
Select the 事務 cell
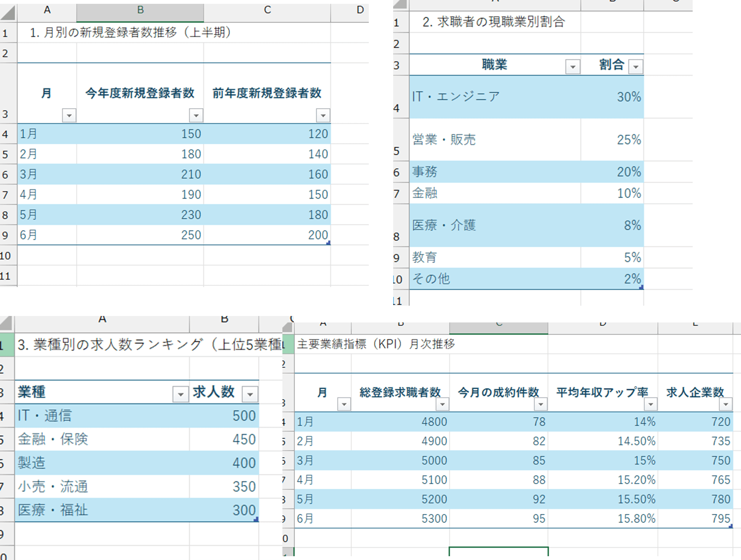pyautogui.click(x=495, y=172)
